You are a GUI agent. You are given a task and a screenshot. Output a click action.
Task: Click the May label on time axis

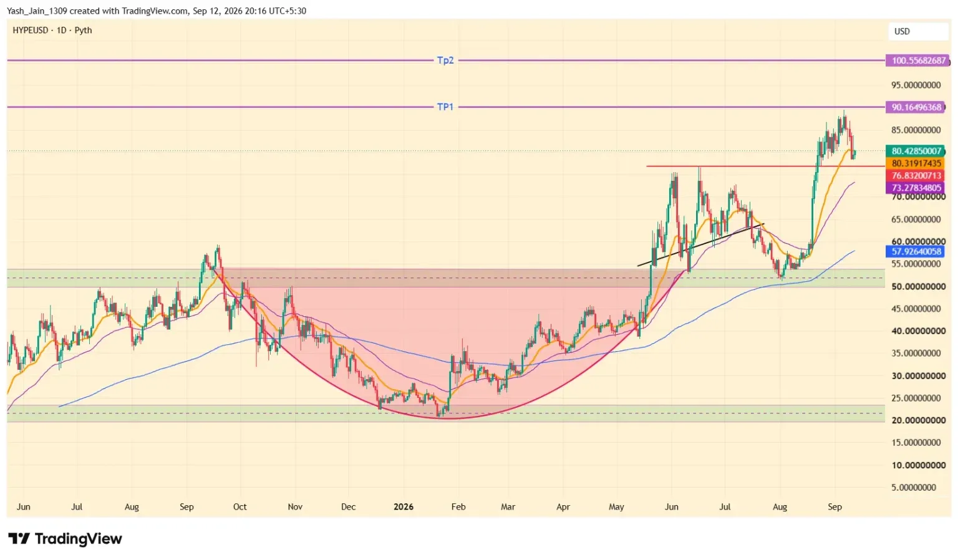click(616, 507)
